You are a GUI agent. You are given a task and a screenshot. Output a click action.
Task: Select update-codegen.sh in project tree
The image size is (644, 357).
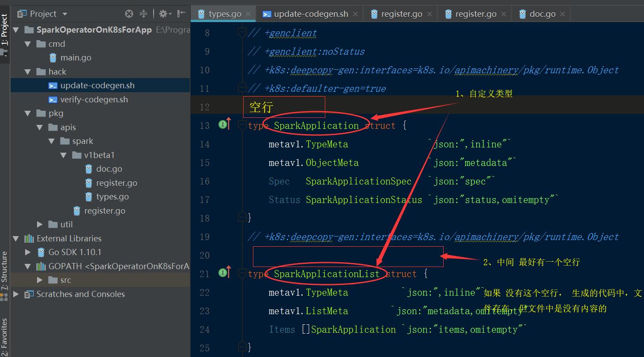click(98, 86)
